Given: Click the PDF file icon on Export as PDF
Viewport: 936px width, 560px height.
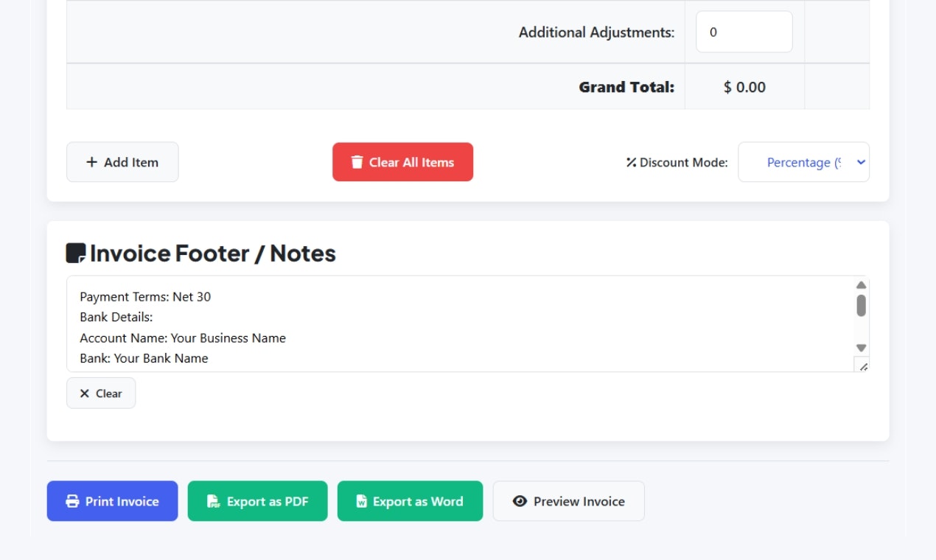Looking at the screenshot, I should click(x=214, y=501).
